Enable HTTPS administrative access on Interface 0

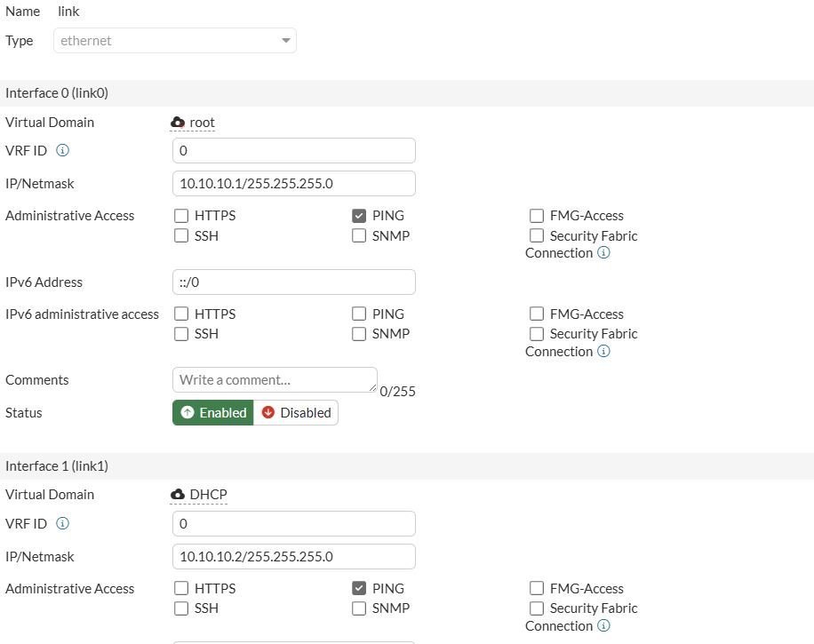click(181, 216)
